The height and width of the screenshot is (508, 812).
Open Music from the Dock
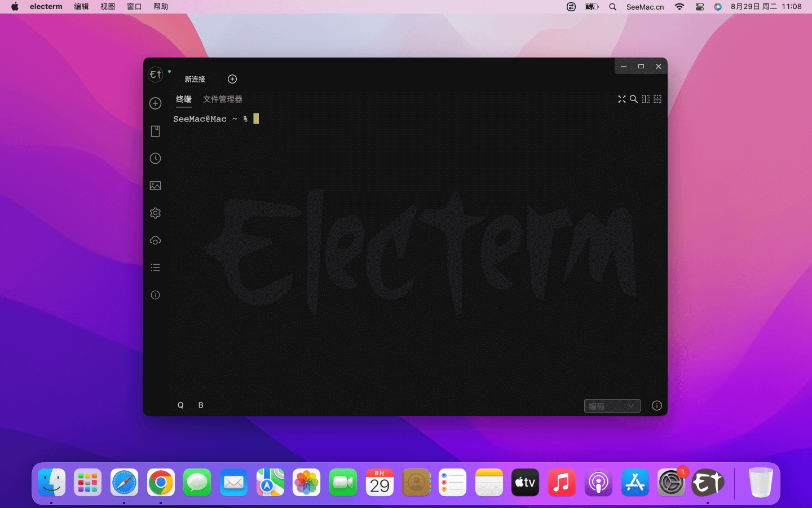point(562,483)
